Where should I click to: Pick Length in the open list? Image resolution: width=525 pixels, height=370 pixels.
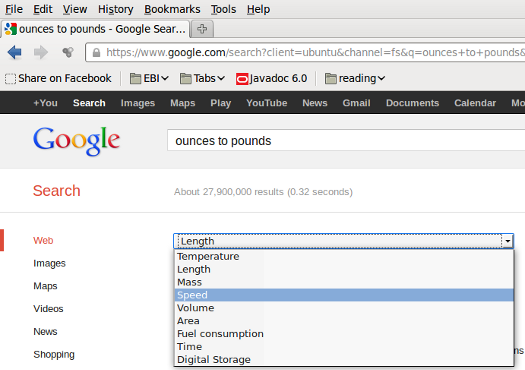[x=344, y=269]
